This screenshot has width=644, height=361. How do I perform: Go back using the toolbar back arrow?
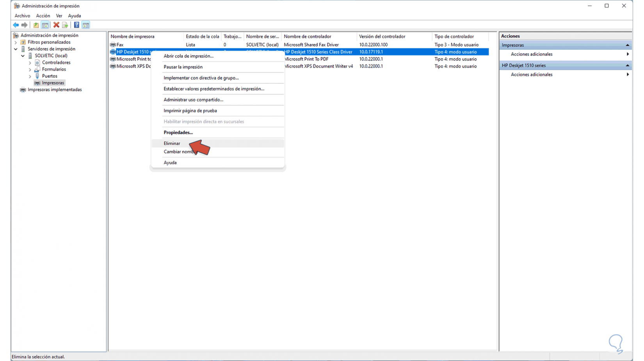[x=16, y=25]
